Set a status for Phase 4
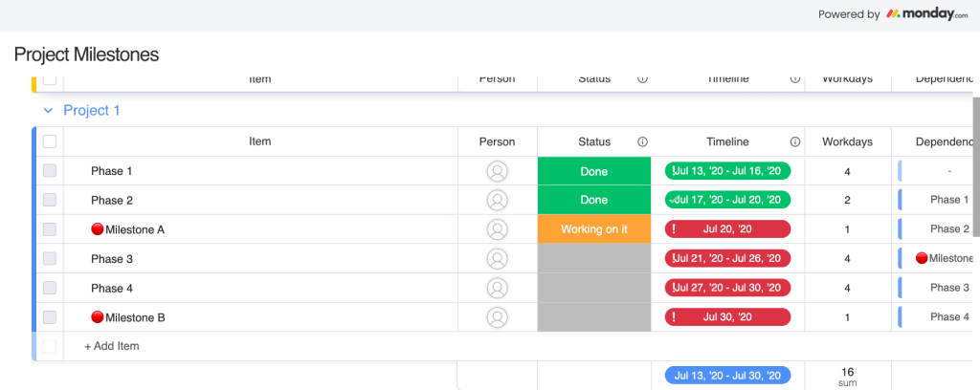 coord(593,288)
